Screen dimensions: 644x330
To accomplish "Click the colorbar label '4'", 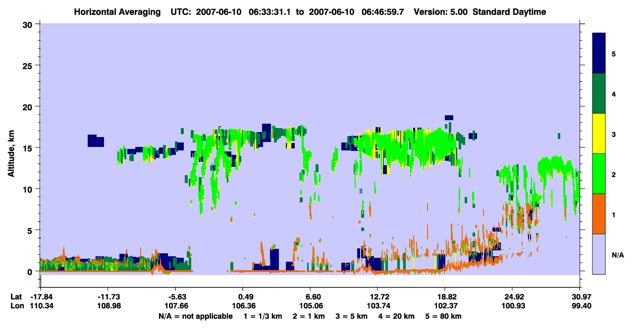I will (613, 94).
